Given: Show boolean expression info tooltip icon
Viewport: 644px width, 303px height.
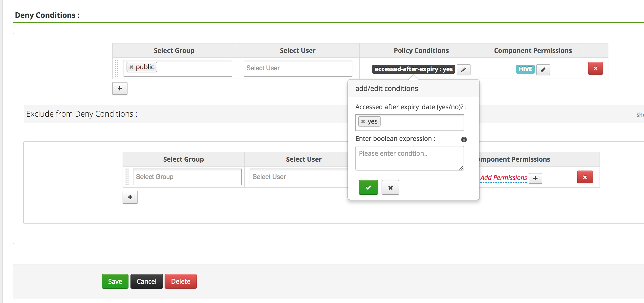Looking at the screenshot, I should 464,139.
